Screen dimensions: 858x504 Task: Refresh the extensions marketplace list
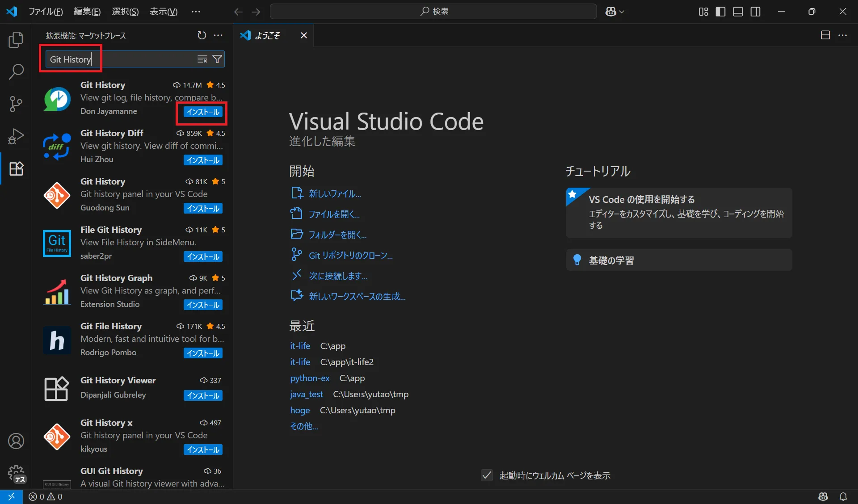(202, 35)
